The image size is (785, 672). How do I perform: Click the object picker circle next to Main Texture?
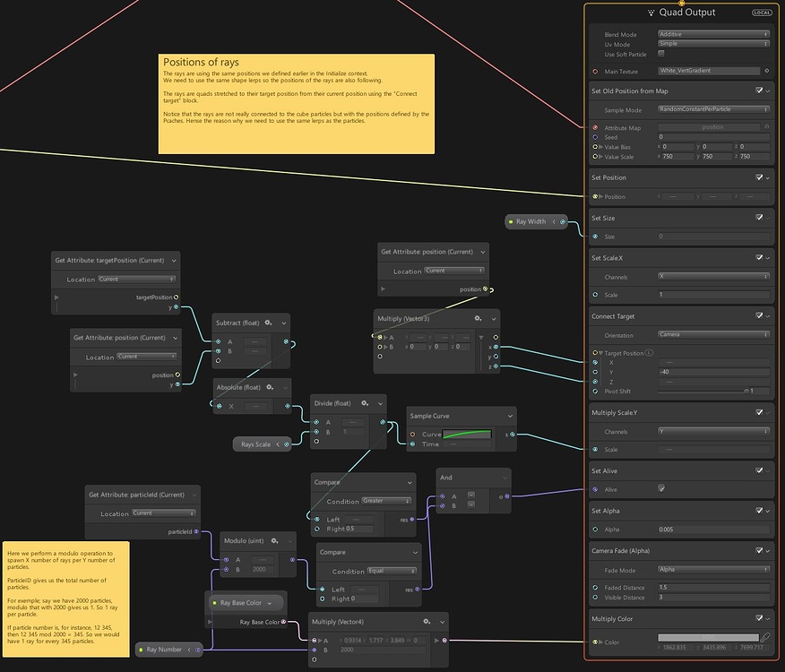click(766, 71)
